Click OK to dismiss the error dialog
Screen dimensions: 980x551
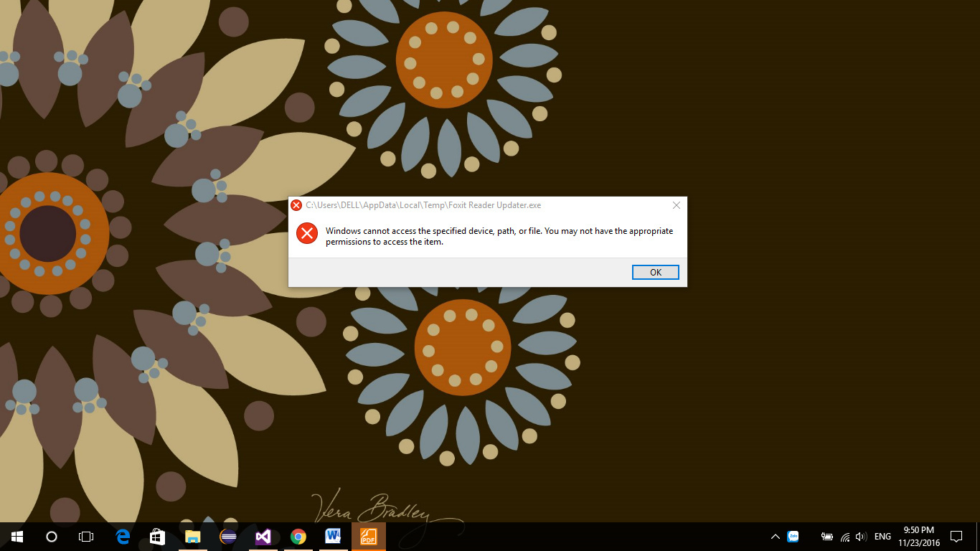click(x=655, y=273)
